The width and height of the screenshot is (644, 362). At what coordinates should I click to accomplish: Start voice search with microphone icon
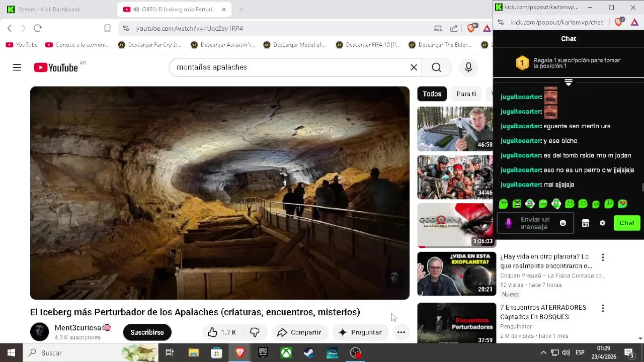(468, 67)
